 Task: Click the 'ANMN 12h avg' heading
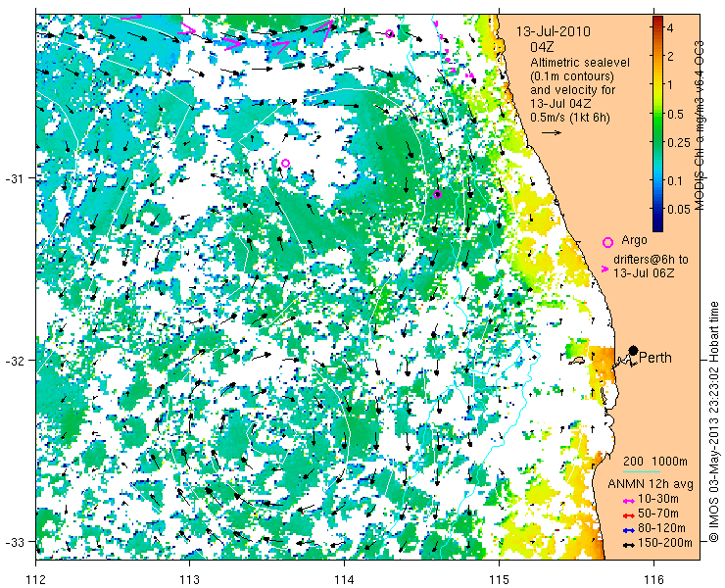click(651, 484)
